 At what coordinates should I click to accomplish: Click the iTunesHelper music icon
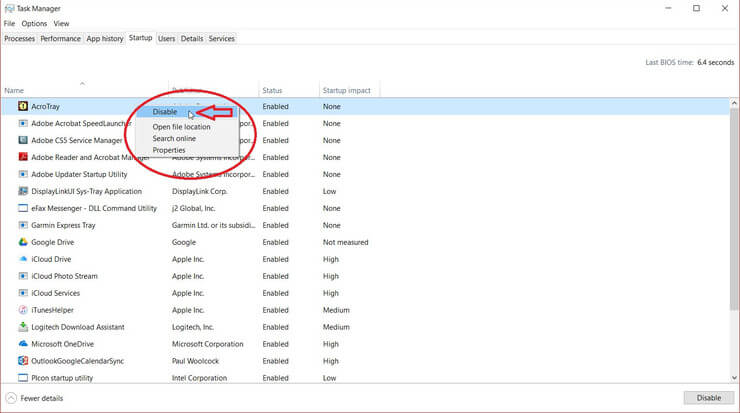tap(23, 310)
